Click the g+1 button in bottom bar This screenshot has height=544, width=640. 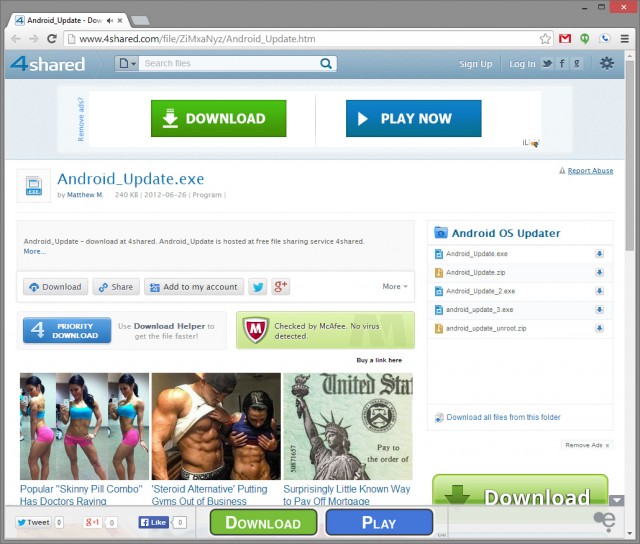(93, 522)
